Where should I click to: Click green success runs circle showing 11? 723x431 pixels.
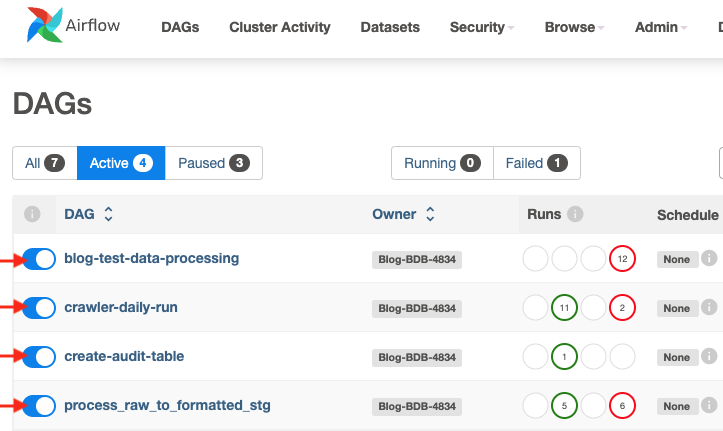click(x=564, y=308)
